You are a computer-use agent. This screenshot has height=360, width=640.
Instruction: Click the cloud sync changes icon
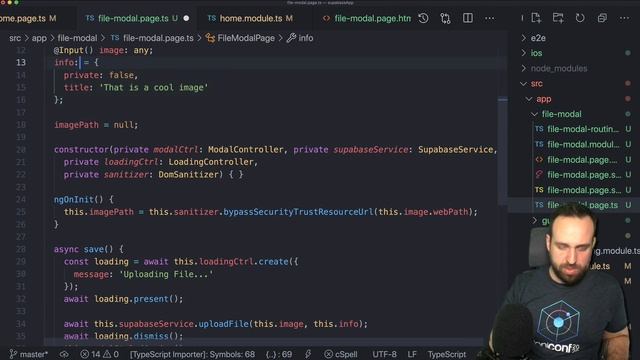64,354
